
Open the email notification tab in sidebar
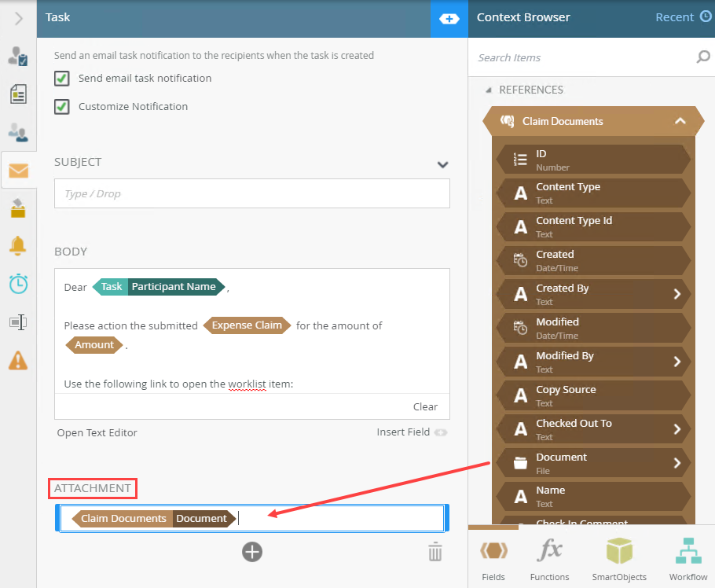18,171
